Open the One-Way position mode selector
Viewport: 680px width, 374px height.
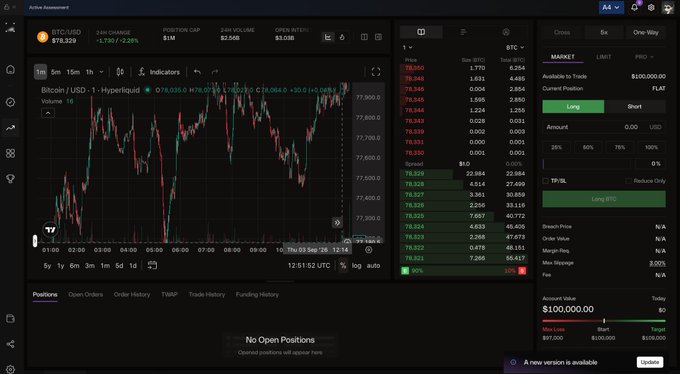point(645,32)
